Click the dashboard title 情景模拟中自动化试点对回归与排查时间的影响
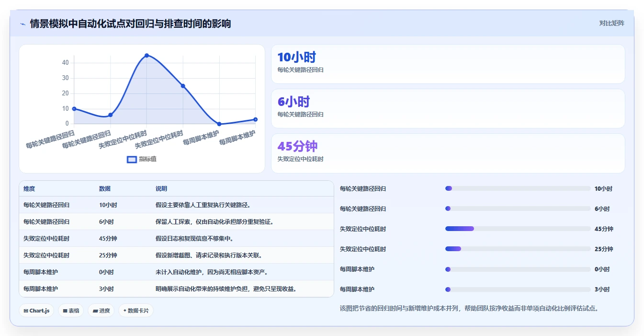The width and height of the screenshot is (644, 336). (x=130, y=23)
